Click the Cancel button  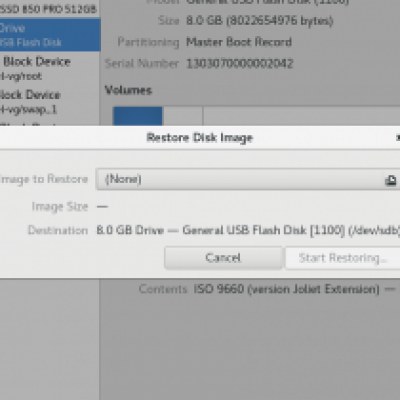coord(223,258)
